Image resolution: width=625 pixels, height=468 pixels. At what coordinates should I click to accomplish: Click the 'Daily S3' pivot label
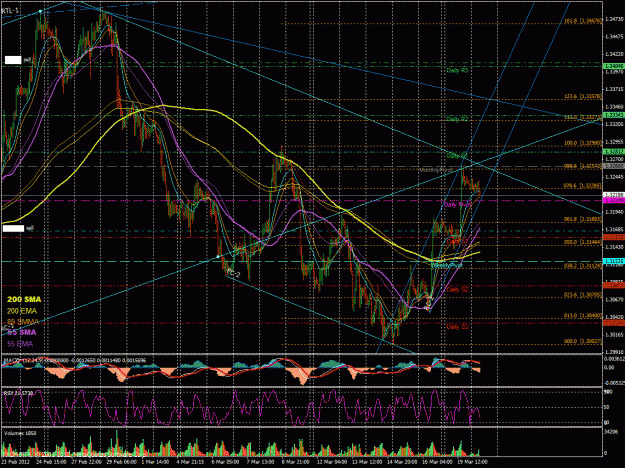pos(457,326)
